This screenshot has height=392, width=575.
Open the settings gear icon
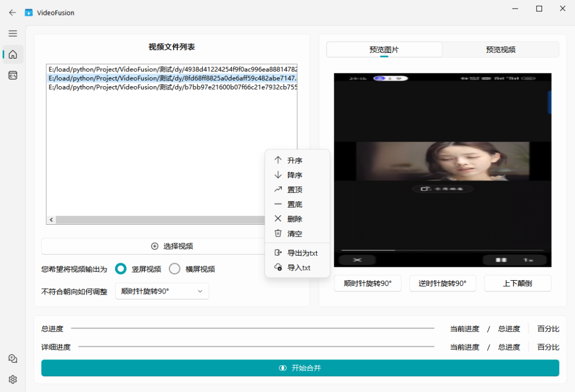point(13,379)
